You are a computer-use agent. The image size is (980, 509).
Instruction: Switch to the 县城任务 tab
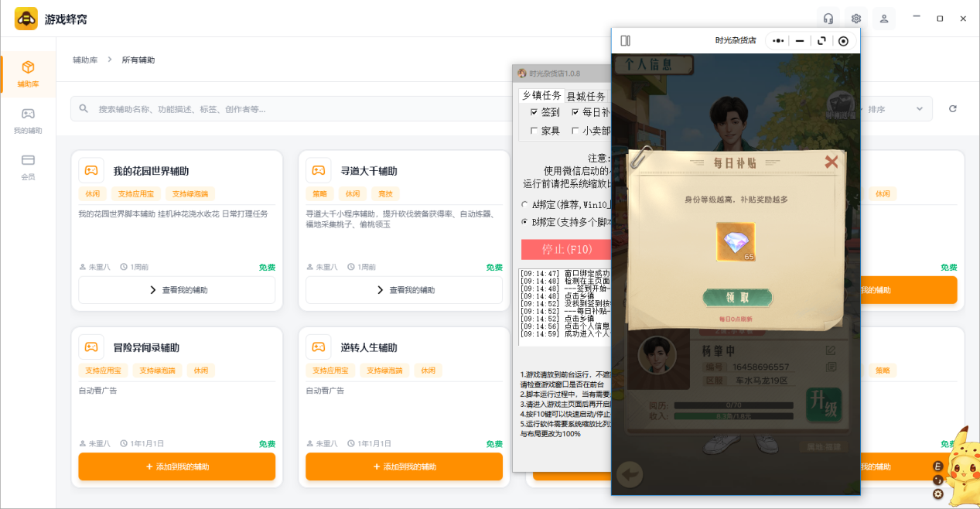tap(586, 97)
